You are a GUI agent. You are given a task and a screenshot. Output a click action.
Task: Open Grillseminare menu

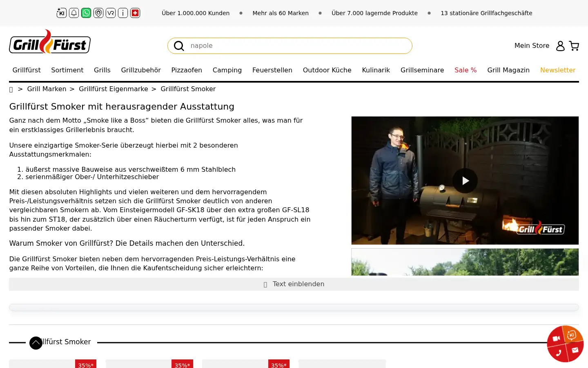[x=422, y=70]
